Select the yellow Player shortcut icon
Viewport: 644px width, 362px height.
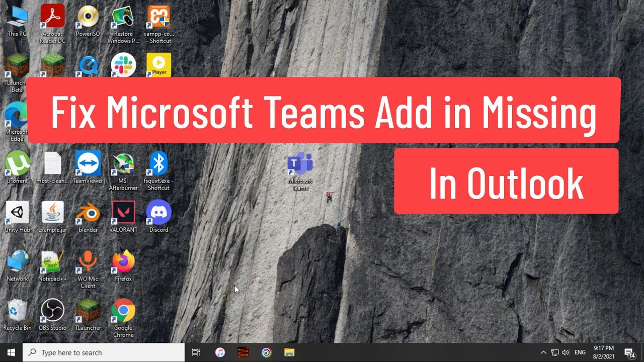pos(158,65)
